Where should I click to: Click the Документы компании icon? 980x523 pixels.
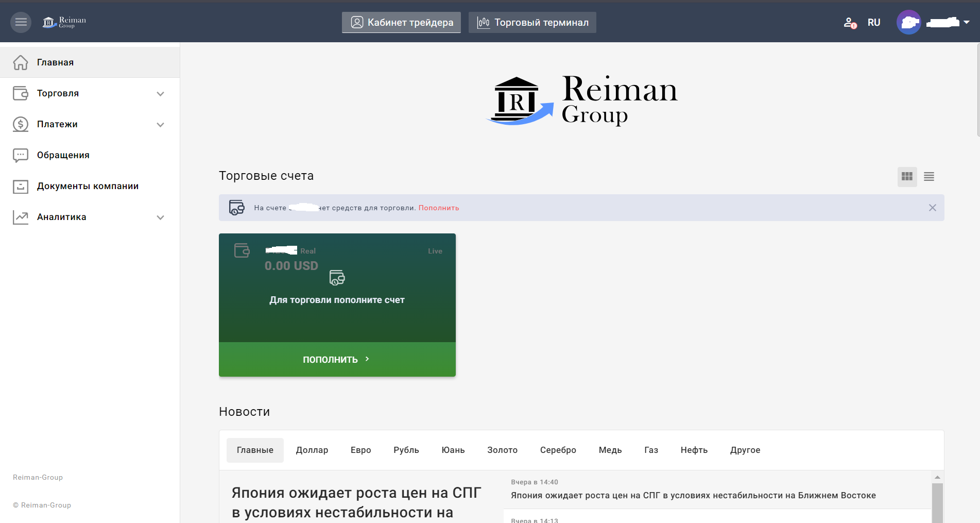(21, 186)
